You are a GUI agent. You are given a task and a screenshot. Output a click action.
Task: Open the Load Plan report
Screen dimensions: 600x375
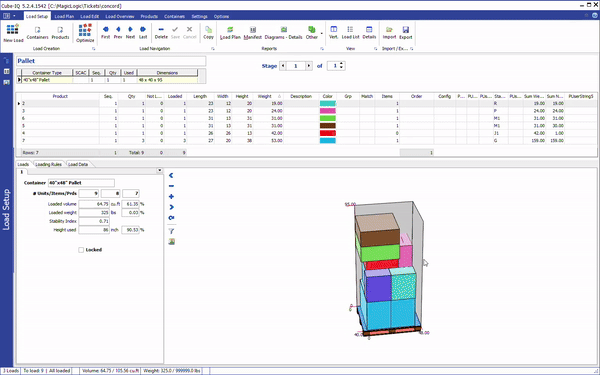point(230,33)
